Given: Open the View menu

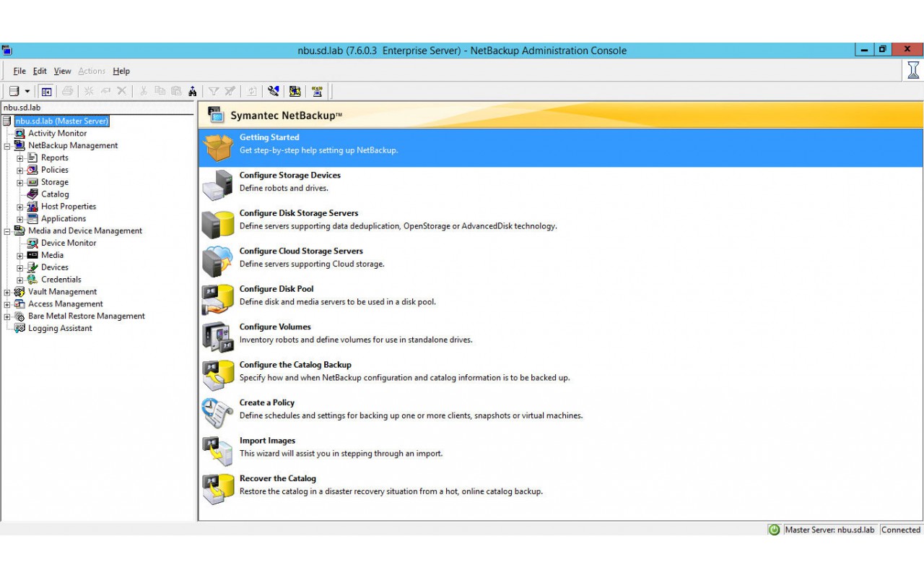Looking at the screenshot, I should pyautogui.click(x=63, y=71).
